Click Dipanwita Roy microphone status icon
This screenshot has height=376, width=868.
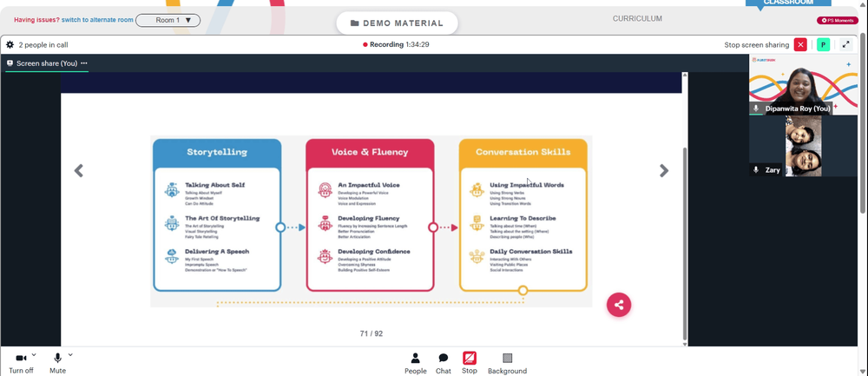click(756, 109)
